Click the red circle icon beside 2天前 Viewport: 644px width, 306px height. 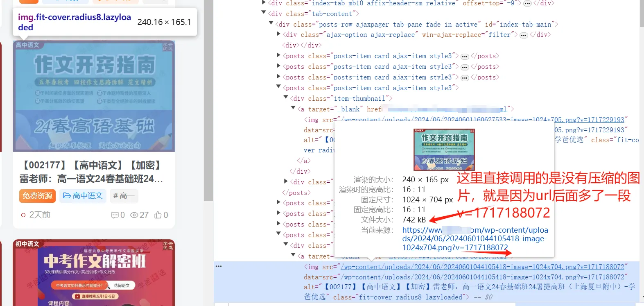tap(23, 215)
